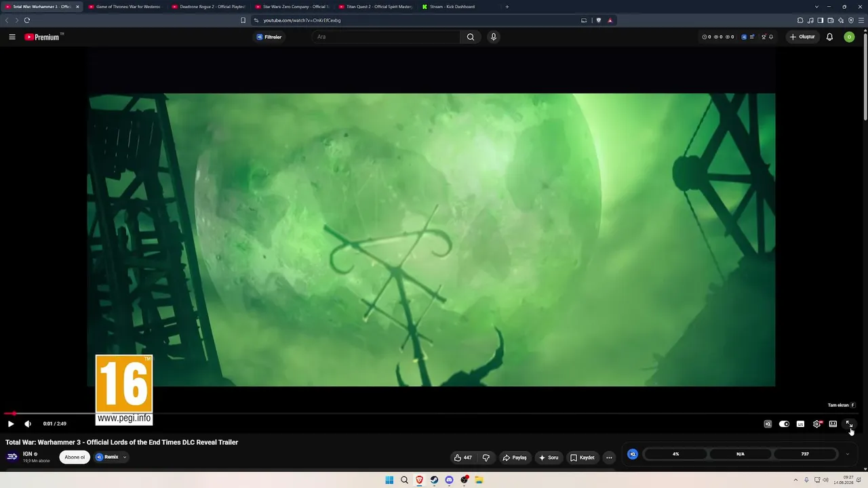Subscribe with Abone ol button
This screenshot has height=488, width=868.
click(75, 457)
